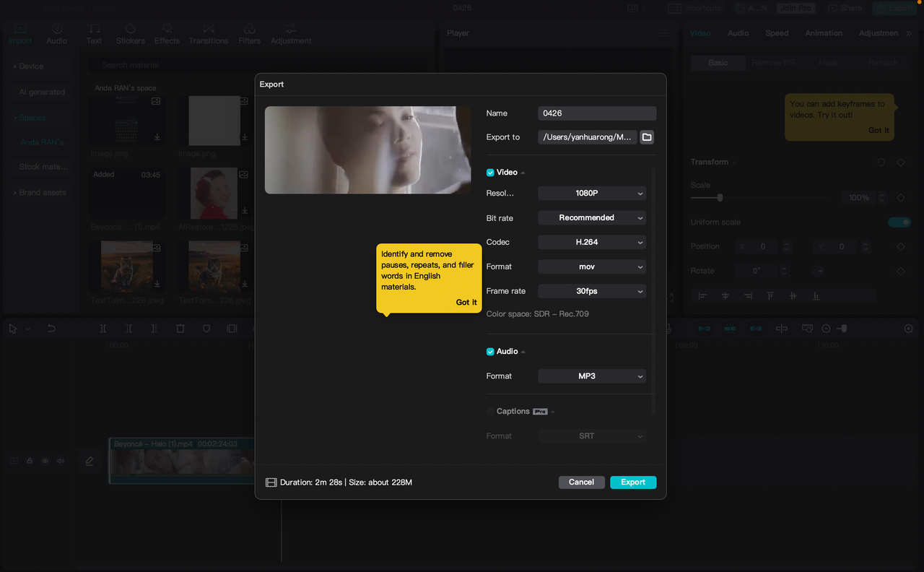Select the Beyoncé – Halo clip on the timeline
Viewport: 924px width, 572px height.
point(180,461)
